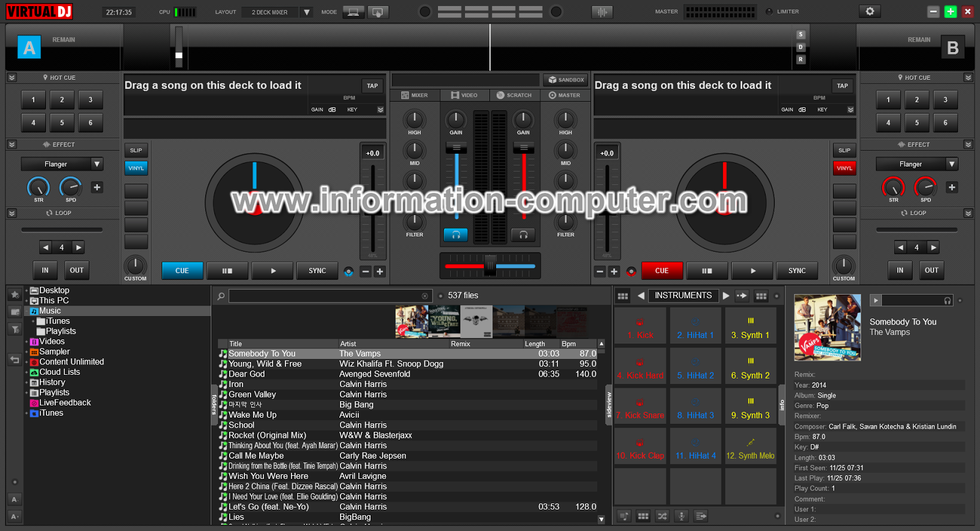Viewport: 980px width, 531px height.
Task: Expand the Desktop folder tree node
Action: click(x=26, y=291)
